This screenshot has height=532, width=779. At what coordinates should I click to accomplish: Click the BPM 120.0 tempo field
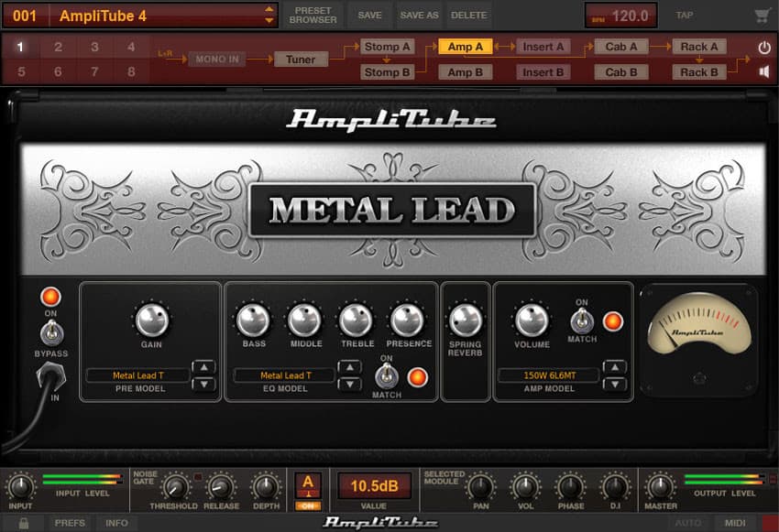621,16
